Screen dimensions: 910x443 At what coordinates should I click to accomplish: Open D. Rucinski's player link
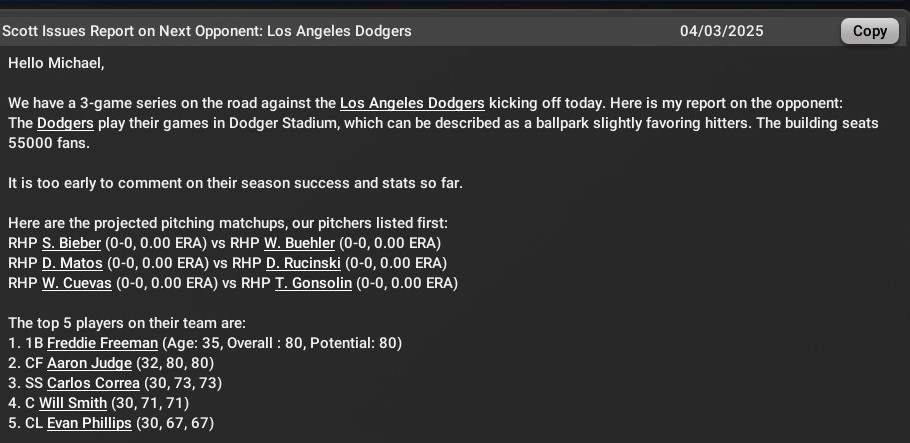point(303,263)
